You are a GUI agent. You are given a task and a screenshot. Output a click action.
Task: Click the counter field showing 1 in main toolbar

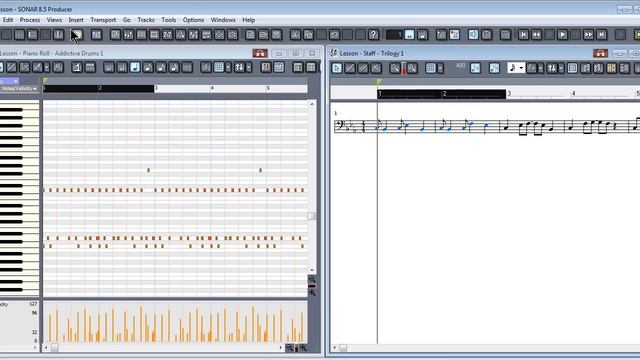(394, 35)
